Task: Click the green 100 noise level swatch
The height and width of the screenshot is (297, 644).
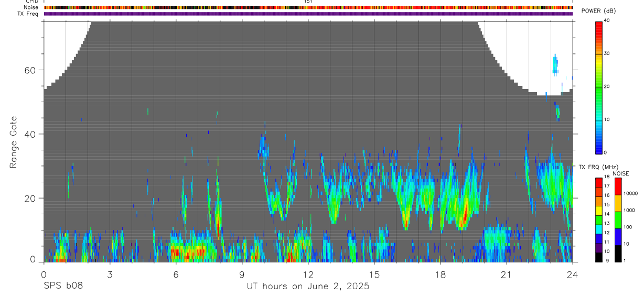Action: pyautogui.click(x=618, y=220)
